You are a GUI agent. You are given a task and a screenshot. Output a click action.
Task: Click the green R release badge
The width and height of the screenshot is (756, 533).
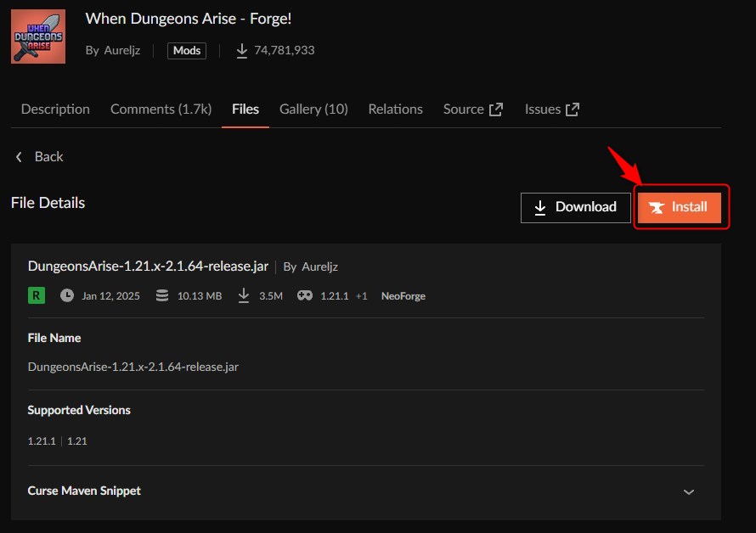coord(37,295)
